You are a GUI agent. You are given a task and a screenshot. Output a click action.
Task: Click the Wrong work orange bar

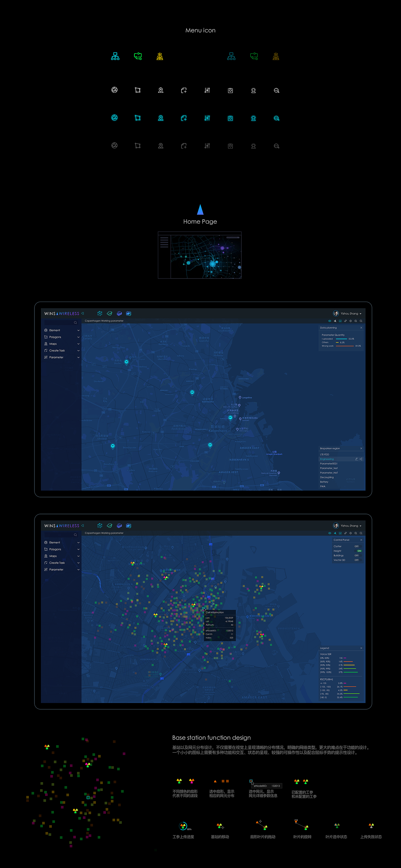[344, 346]
